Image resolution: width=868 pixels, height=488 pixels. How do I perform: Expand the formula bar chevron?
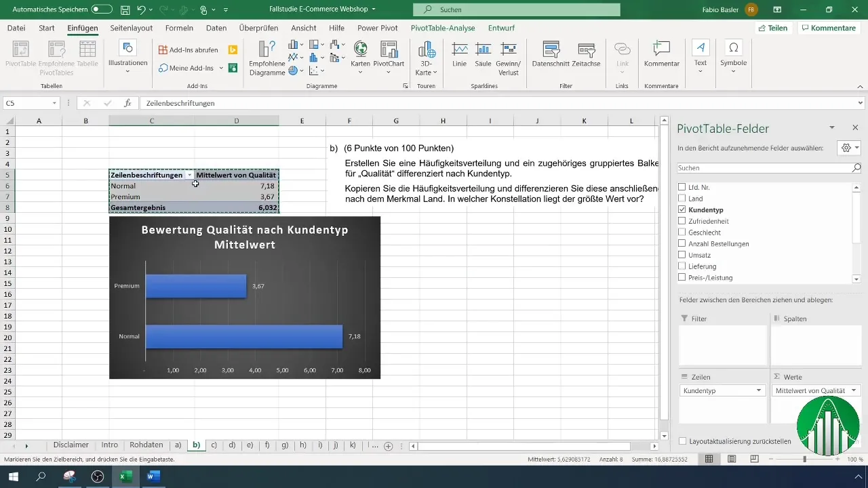click(x=861, y=103)
